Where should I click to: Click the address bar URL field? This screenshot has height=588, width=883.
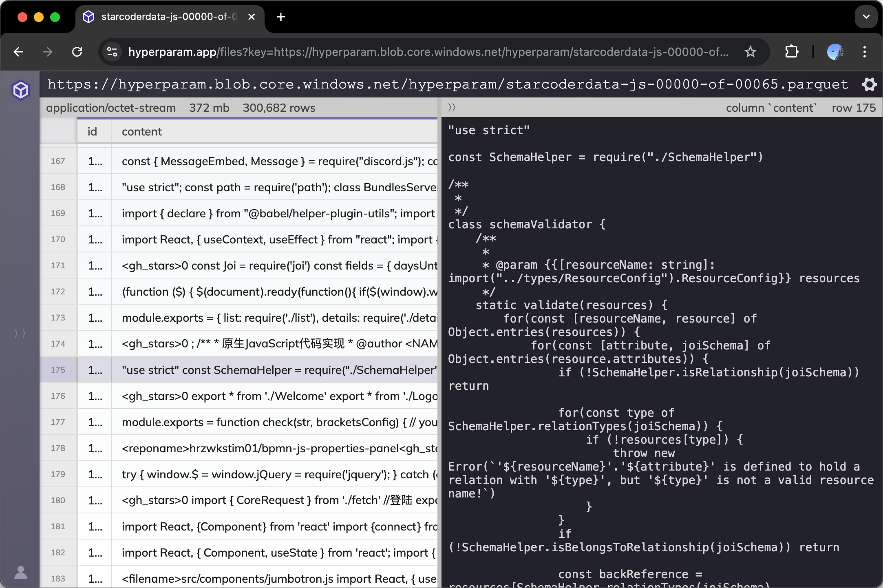click(x=428, y=52)
